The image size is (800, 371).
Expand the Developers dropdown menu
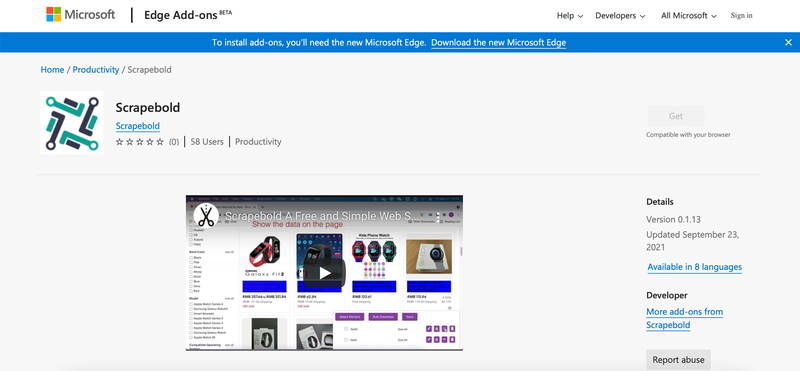click(620, 16)
